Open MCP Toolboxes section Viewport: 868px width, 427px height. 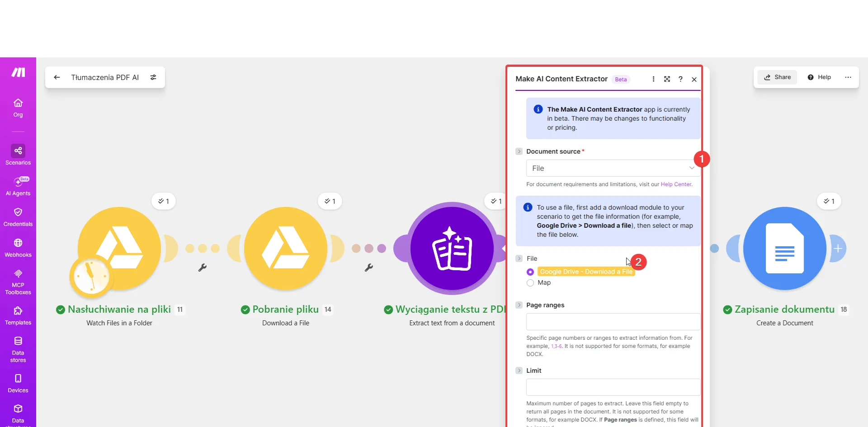click(x=18, y=282)
